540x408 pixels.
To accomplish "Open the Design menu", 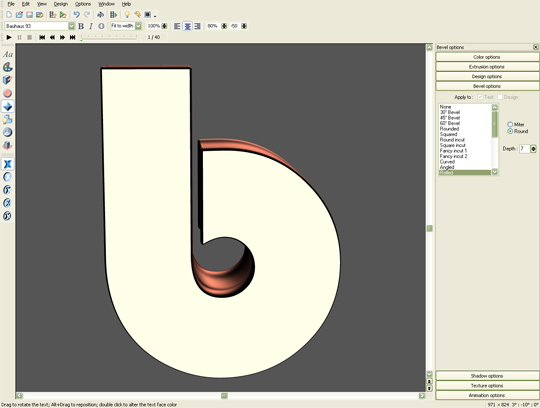I will click(x=61, y=4).
